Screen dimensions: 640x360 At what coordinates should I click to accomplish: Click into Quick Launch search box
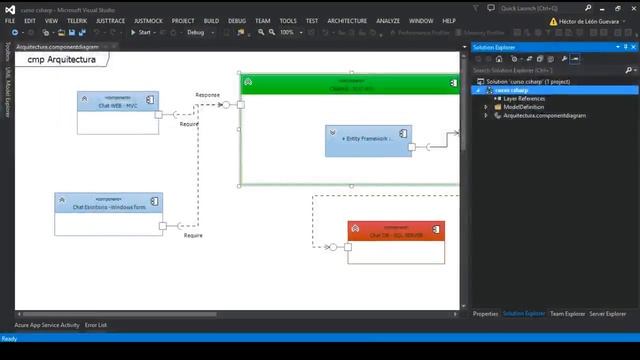coord(541,8)
